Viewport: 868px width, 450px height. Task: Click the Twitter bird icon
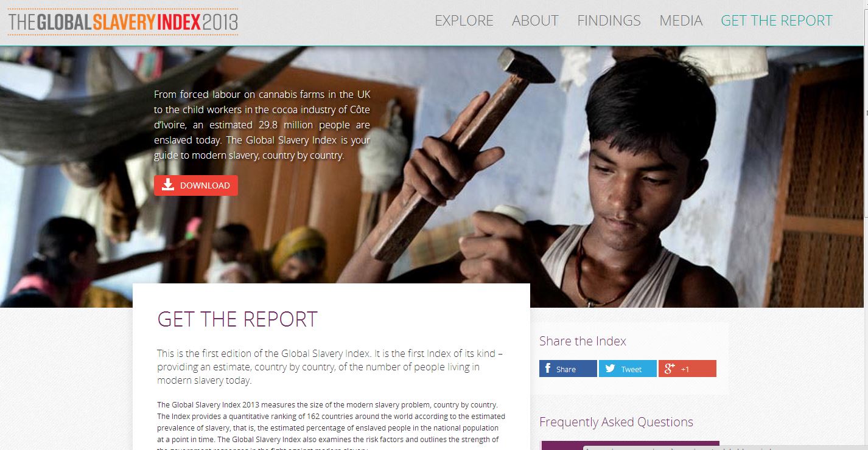tap(610, 369)
